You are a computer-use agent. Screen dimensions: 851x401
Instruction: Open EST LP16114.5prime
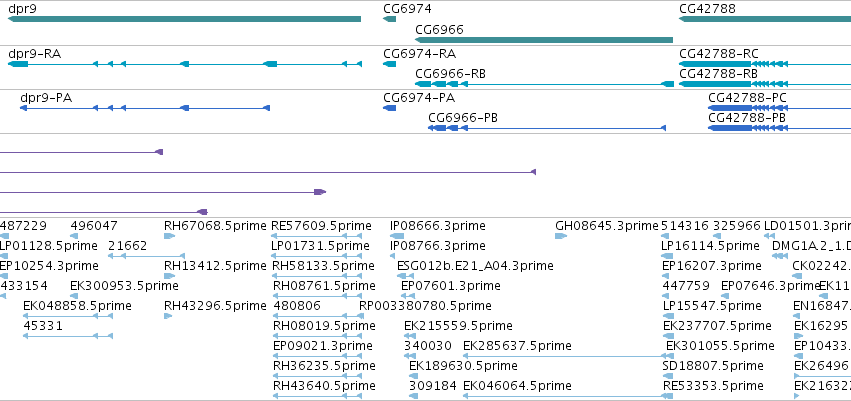(710, 246)
